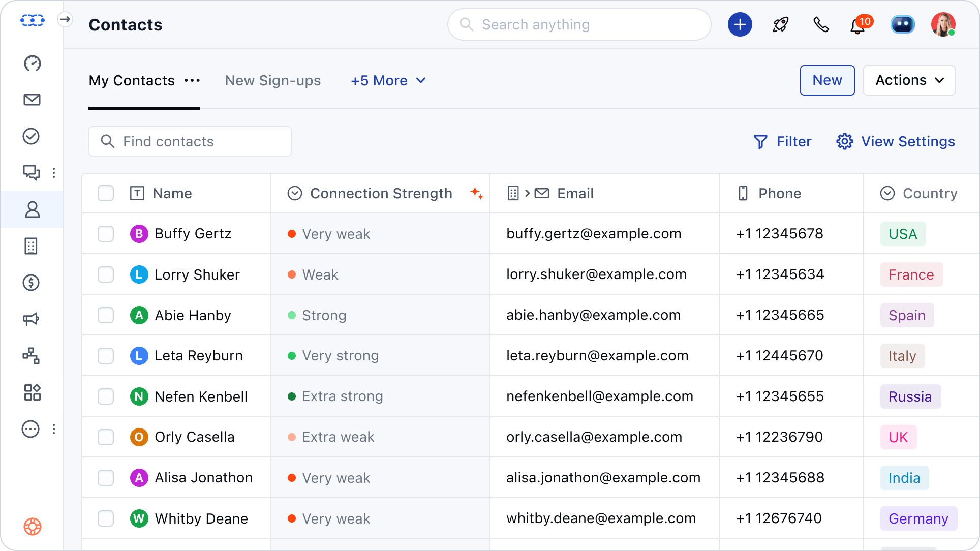Switch to the New Sign-ups tab
Screen dimensions: 980x551
click(x=272, y=81)
